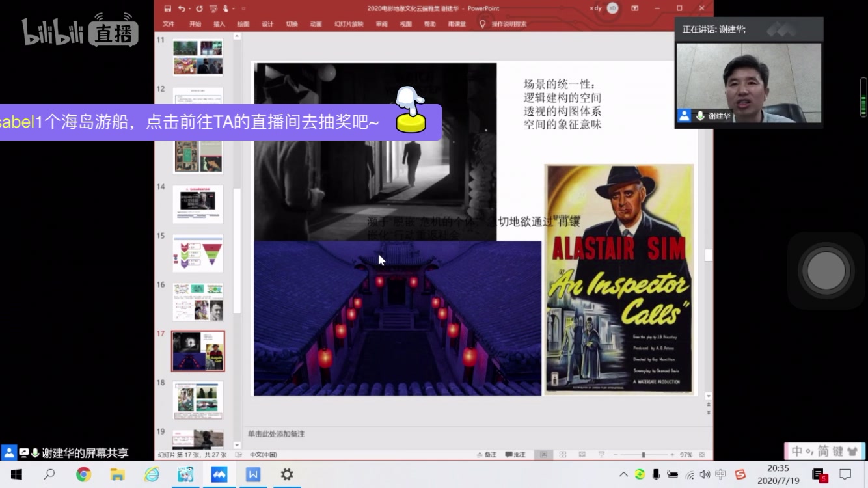Click the notes area 单击此处添加备注

276,434
